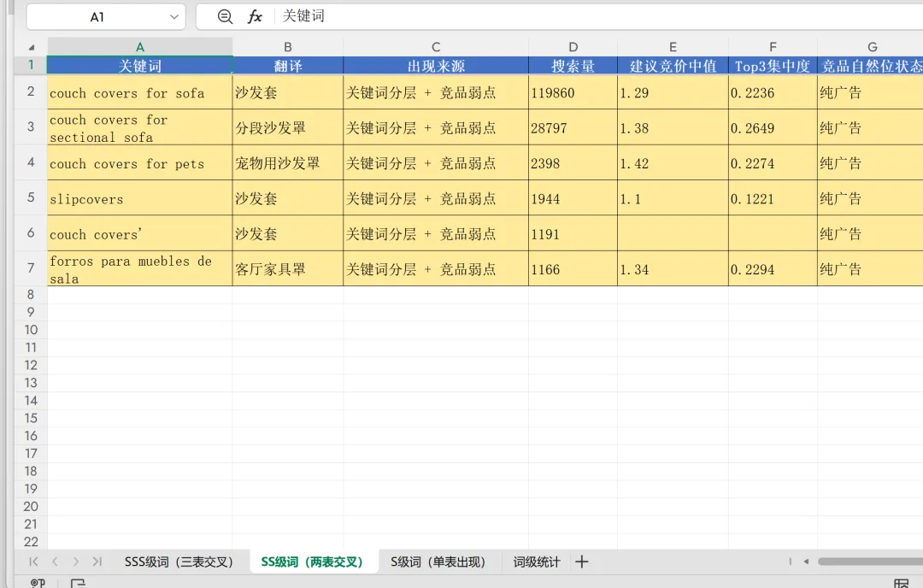Click cell couch covers for pets
923x588 pixels.
(x=140, y=162)
